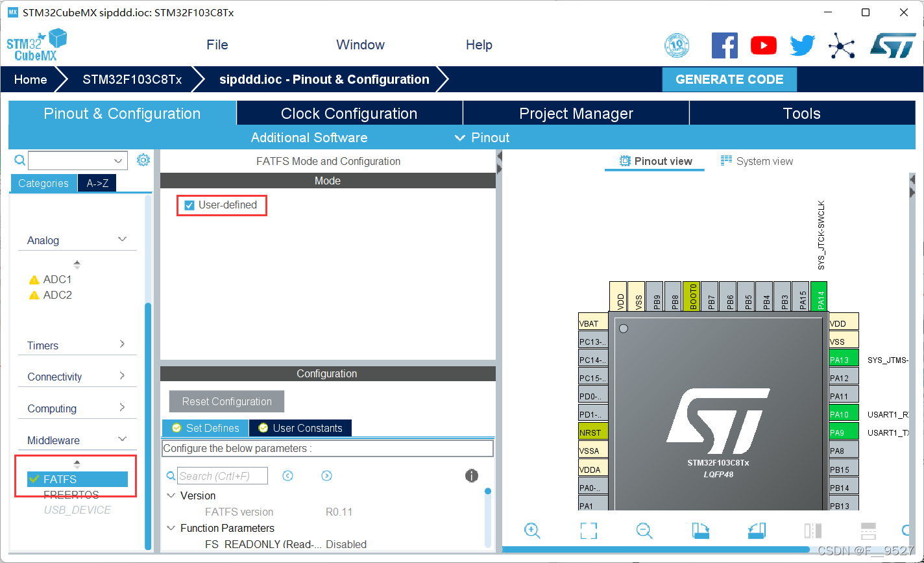Open the peripheral search dropdown
Image resolution: width=924 pixels, height=563 pixels.
[118, 160]
